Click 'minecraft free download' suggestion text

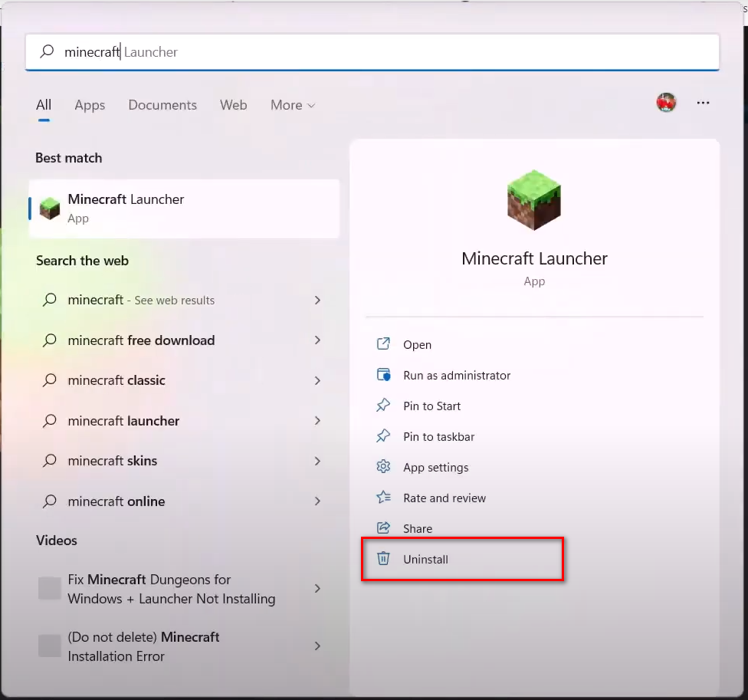click(x=141, y=340)
